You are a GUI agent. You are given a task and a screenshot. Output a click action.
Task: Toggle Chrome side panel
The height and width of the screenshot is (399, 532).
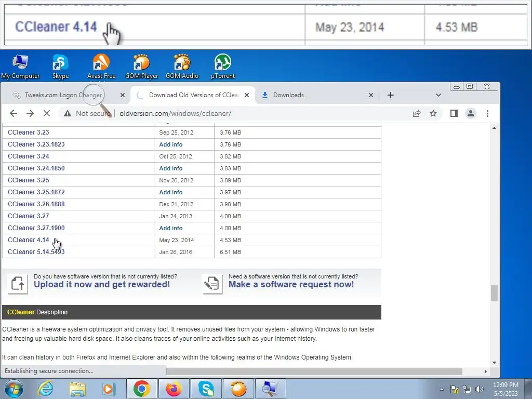point(454,113)
